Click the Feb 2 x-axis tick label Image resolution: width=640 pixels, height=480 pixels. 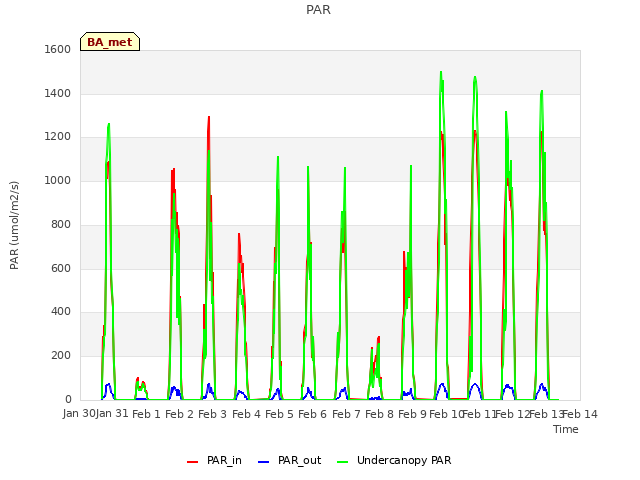click(179, 414)
